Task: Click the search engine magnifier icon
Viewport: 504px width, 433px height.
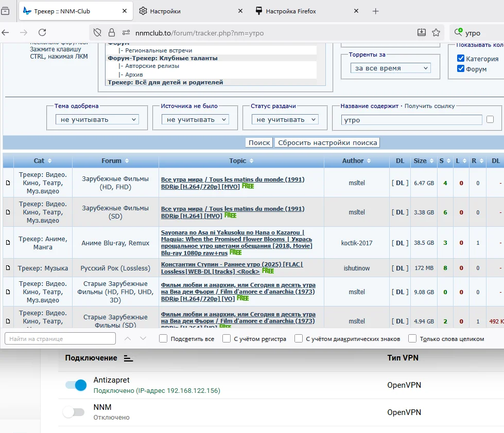Action: (x=458, y=33)
